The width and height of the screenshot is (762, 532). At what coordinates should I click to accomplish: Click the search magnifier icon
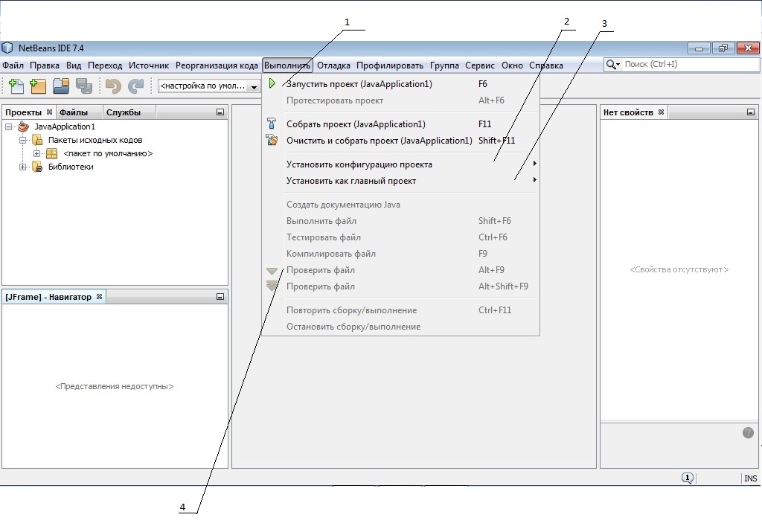click(611, 64)
